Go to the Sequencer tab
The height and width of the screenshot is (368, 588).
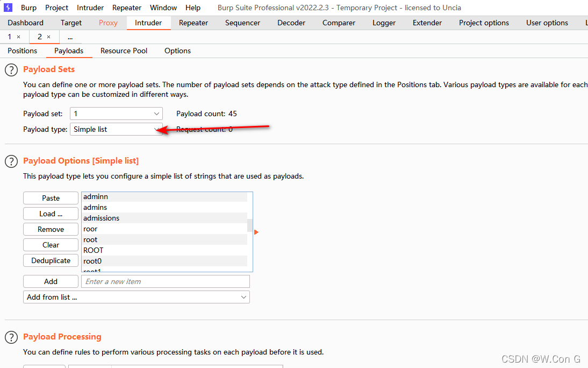pos(242,23)
